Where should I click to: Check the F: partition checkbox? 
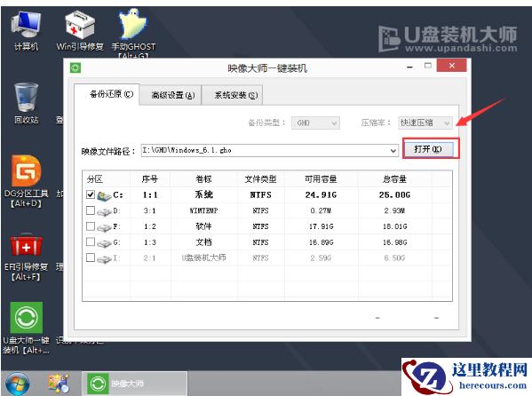click(x=91, y=226)
